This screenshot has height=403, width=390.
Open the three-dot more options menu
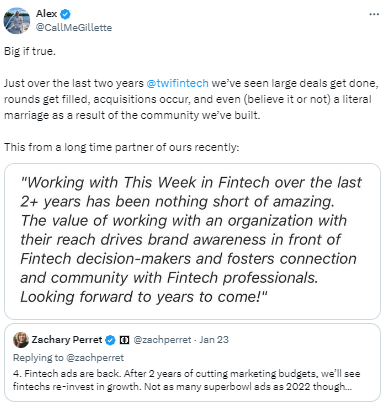[x=374, y=14]
